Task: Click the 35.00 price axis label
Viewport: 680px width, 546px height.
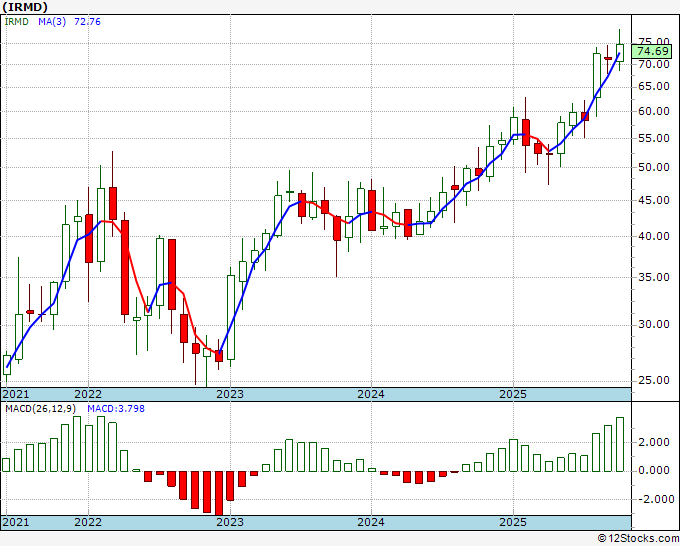Action: coord(654,277)
